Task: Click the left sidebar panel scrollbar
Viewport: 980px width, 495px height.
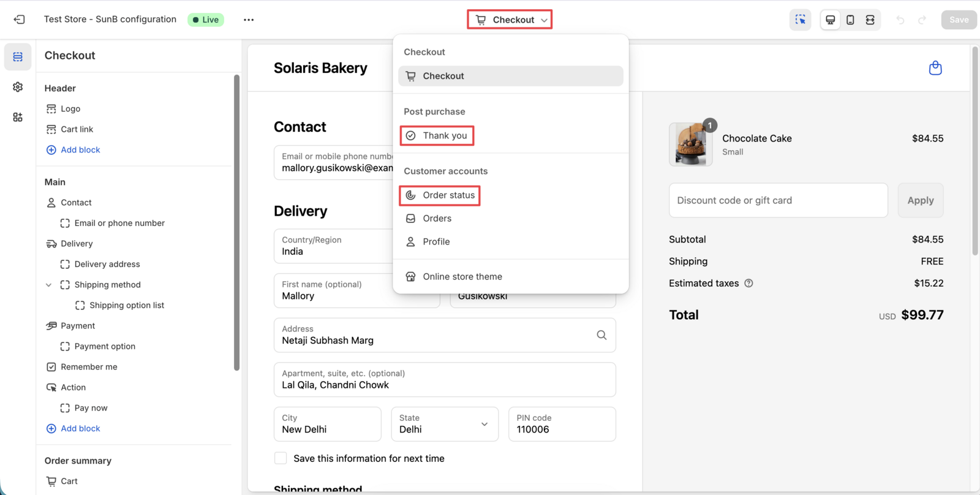Action: [236, 223]
